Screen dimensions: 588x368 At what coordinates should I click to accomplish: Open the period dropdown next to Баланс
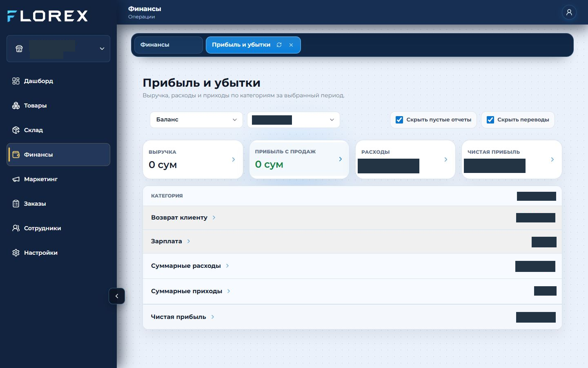(294, 120)
